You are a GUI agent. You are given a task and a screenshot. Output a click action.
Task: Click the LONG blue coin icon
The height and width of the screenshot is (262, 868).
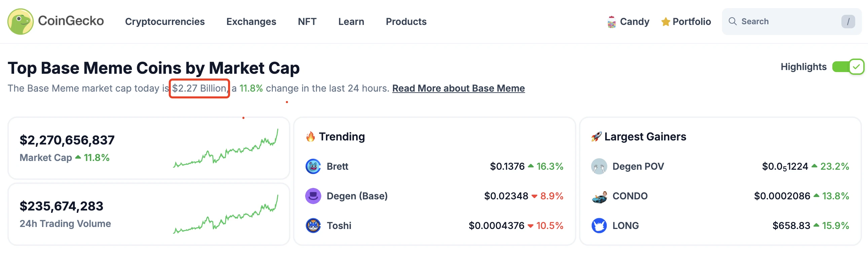click(x=599, y=225)
